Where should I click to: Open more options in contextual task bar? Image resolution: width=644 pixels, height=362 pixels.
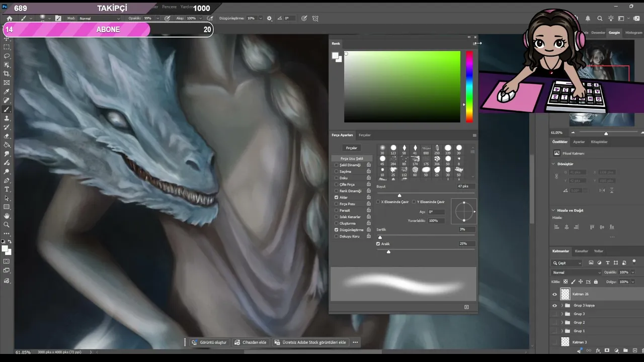tap(355, 342)
